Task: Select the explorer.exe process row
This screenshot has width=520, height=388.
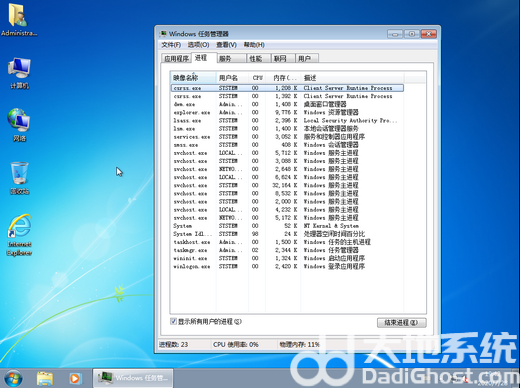Action: point(287,112)
